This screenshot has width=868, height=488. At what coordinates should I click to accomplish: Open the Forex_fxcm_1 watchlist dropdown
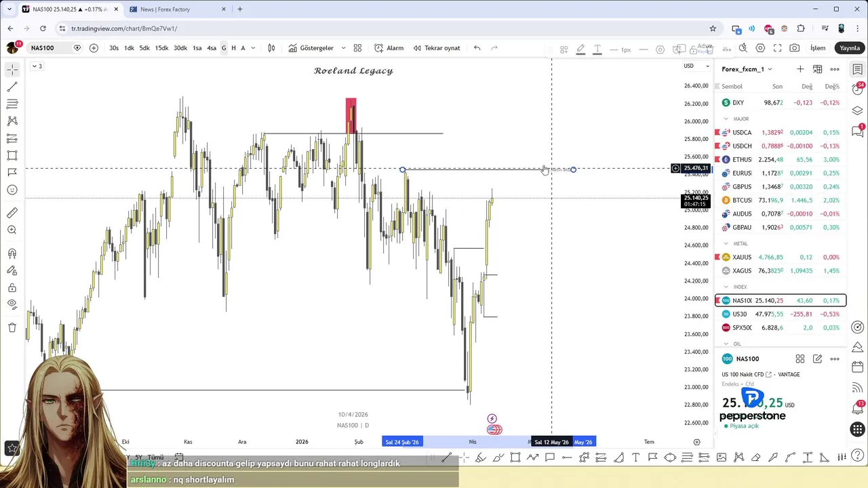click(x=747, y=69)
